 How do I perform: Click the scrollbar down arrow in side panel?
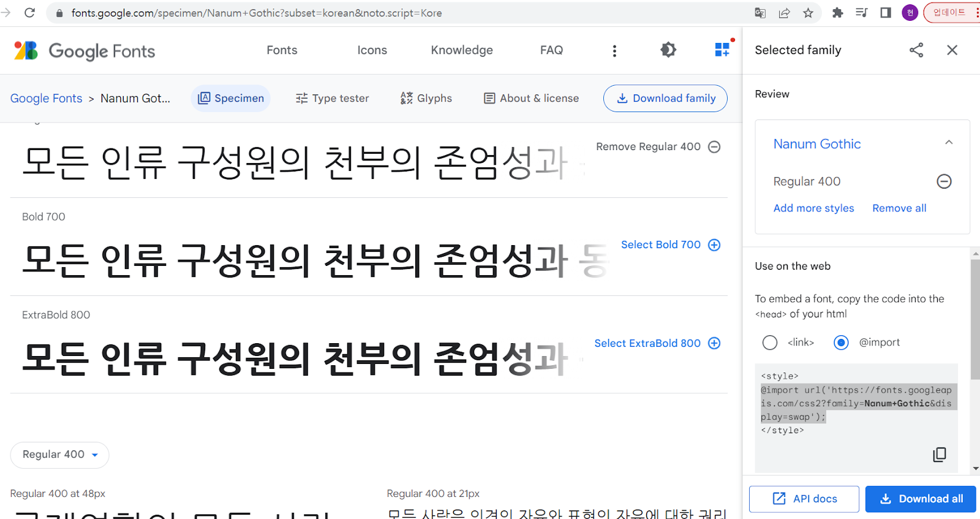pyautogui.click(x=975, y=469)
